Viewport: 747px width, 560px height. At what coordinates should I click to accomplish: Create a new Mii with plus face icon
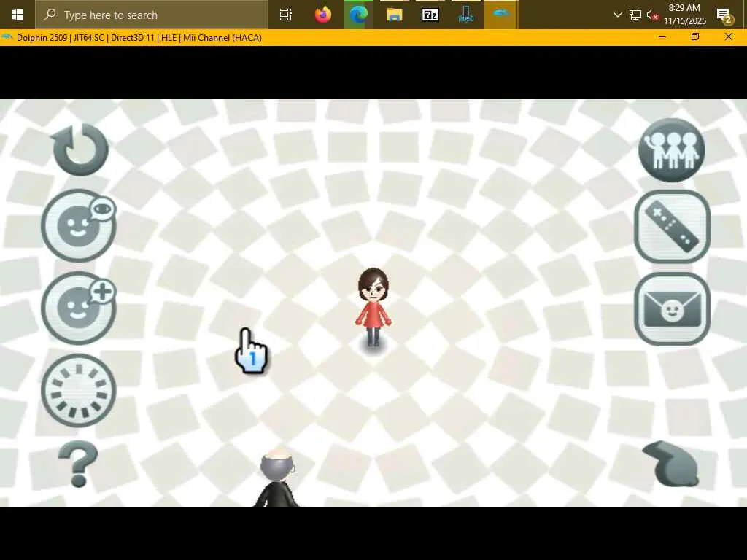(x=79, y=308)
